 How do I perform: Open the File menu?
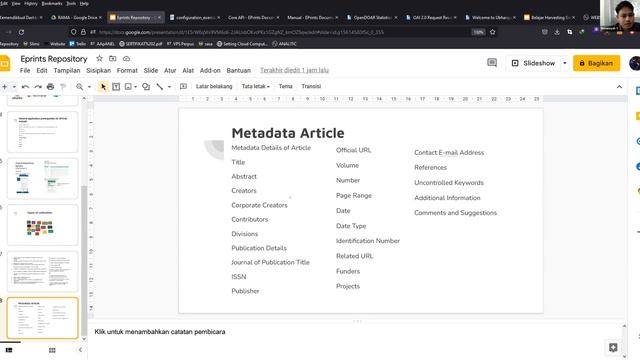pos(25,71)
